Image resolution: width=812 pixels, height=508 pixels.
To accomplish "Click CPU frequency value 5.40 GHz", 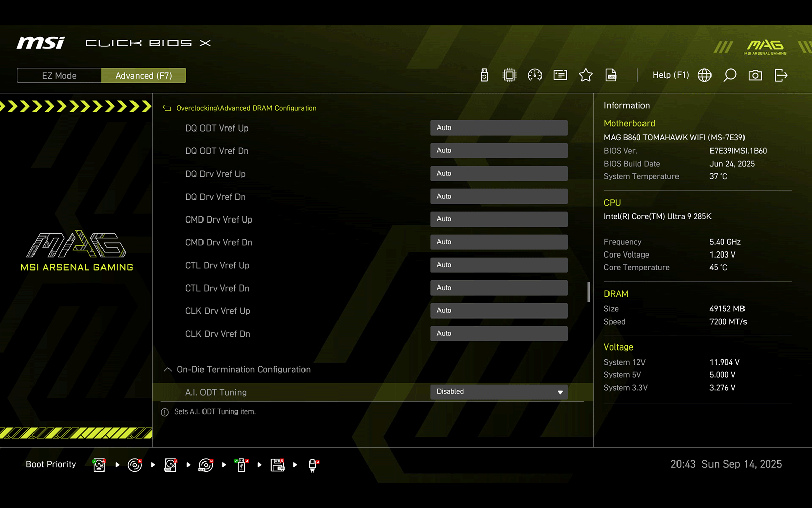I will point(725,242).
